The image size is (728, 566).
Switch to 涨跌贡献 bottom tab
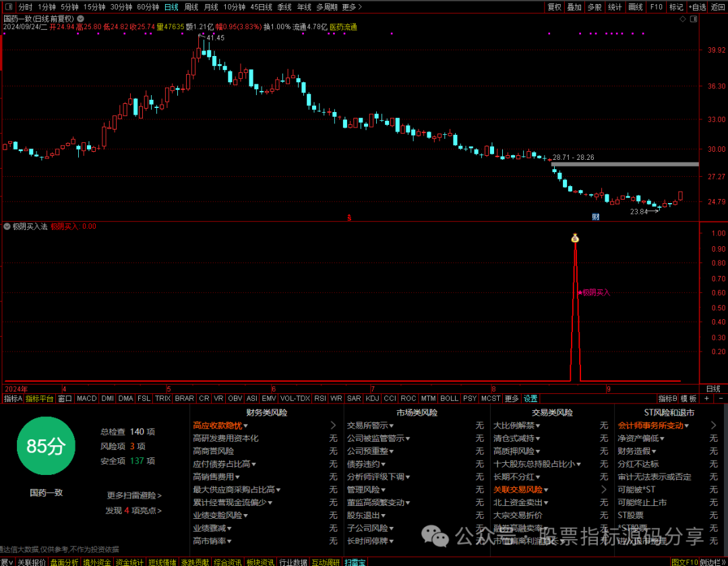[x=195, y=562]
